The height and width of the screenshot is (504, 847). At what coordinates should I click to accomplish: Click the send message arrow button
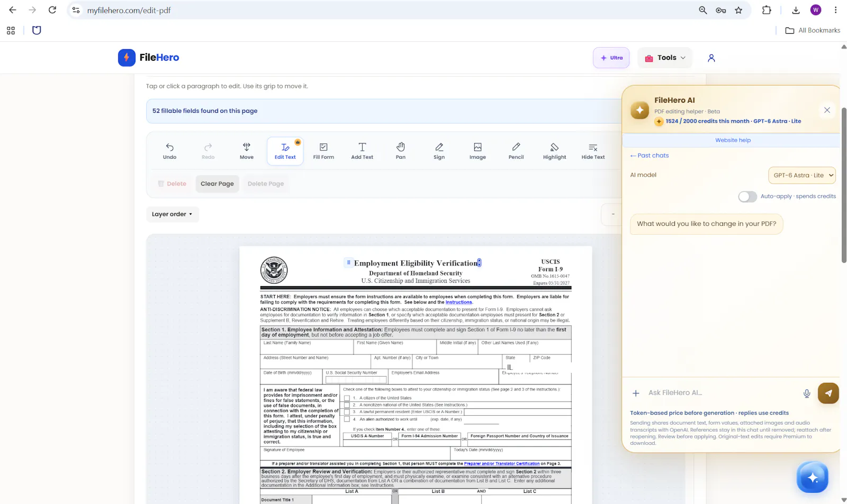(828, 393)
